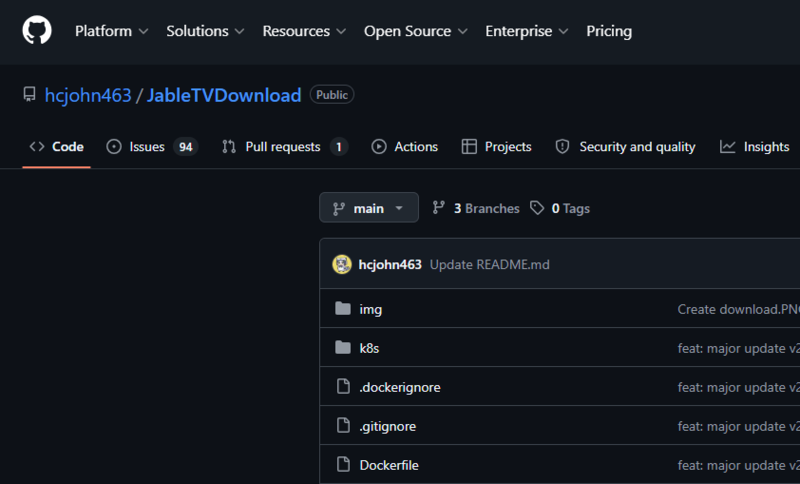Click the Issues circle-dot icon

[x=114, y=147]
